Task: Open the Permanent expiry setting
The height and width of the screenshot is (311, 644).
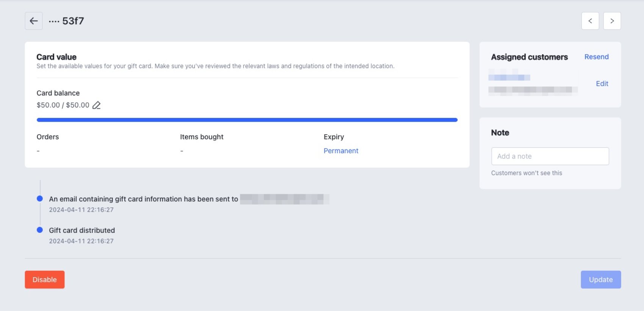Action: click(341, 151)
